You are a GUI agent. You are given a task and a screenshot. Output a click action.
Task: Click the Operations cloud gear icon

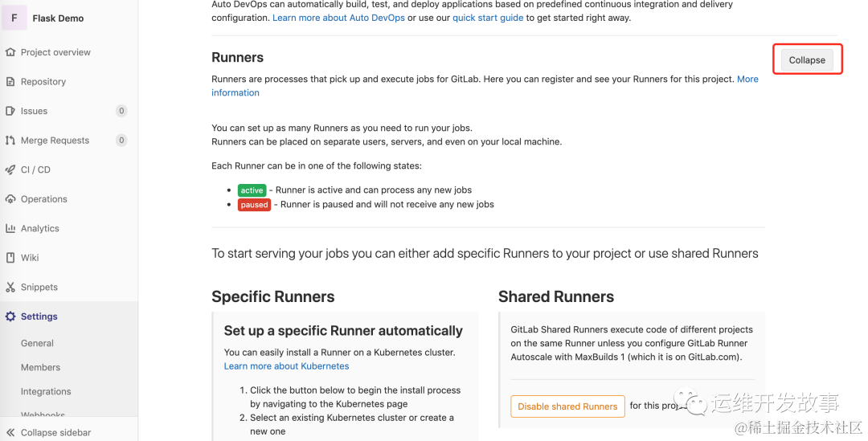click(x=10, y=198)
